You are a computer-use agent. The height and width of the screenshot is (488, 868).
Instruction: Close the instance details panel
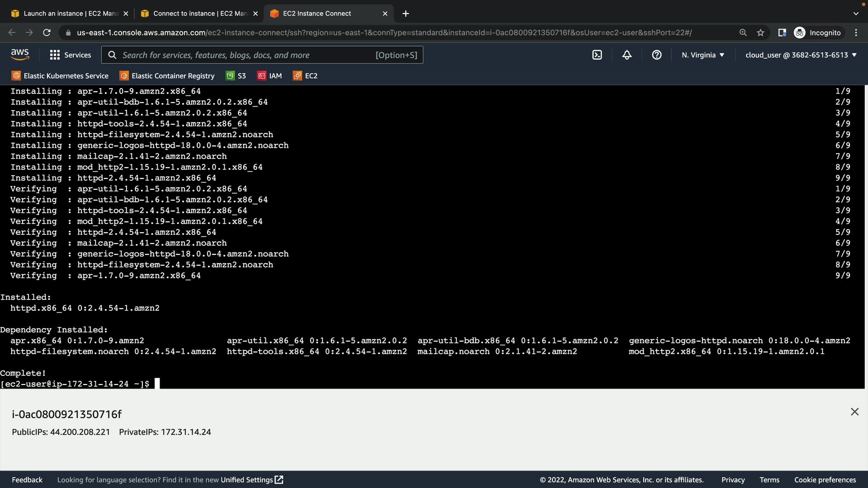[x=854, y=412]
